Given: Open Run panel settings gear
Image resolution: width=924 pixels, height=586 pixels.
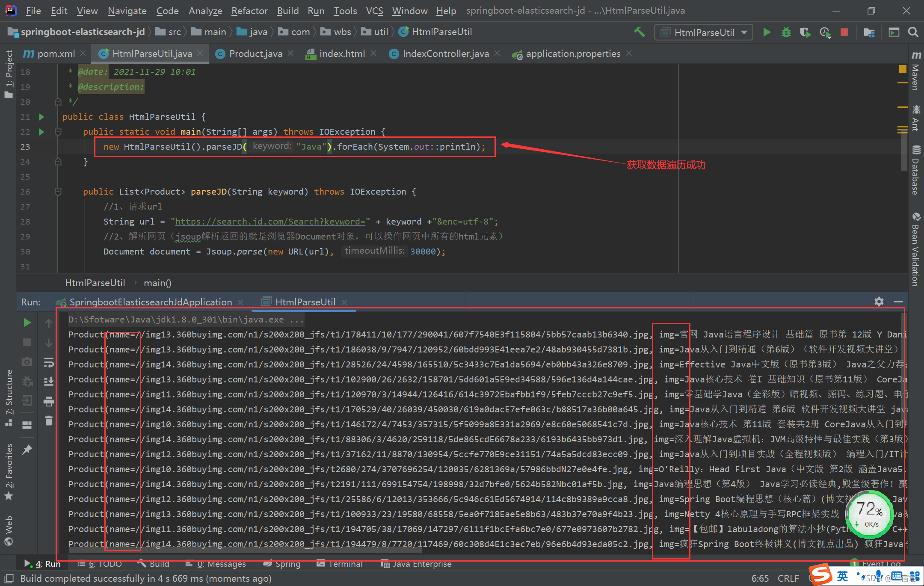Looking at the screenshot, I should tap(879, 302).
